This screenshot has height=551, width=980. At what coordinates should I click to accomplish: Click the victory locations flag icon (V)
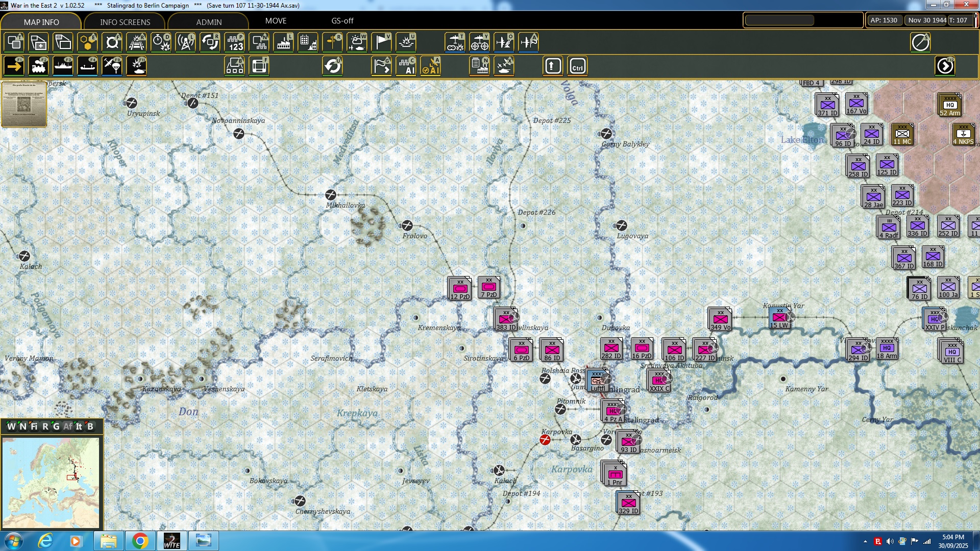tap(381, 42)
